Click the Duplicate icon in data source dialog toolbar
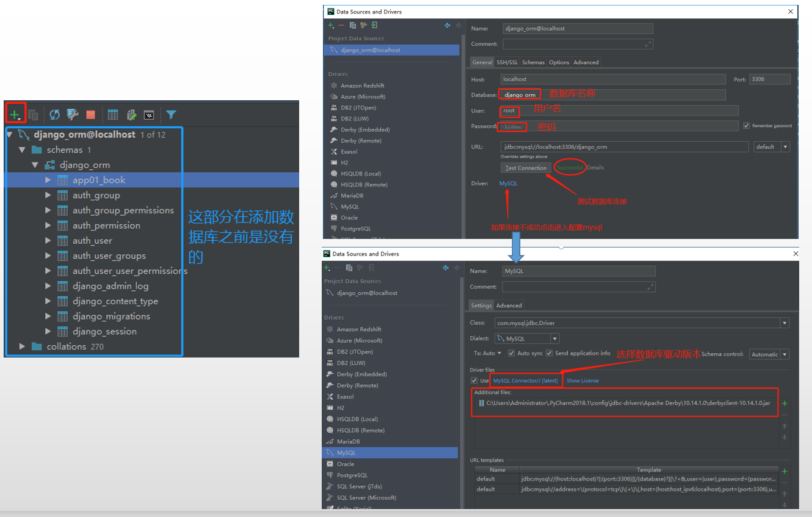Viewport: 812px width, 517px height. (x=353, y=25)
